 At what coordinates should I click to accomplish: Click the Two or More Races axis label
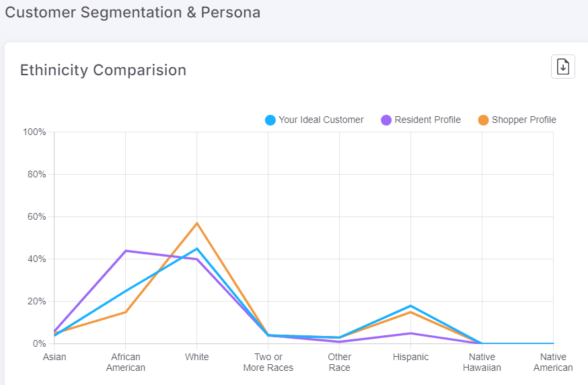click(x=268, y=362)
